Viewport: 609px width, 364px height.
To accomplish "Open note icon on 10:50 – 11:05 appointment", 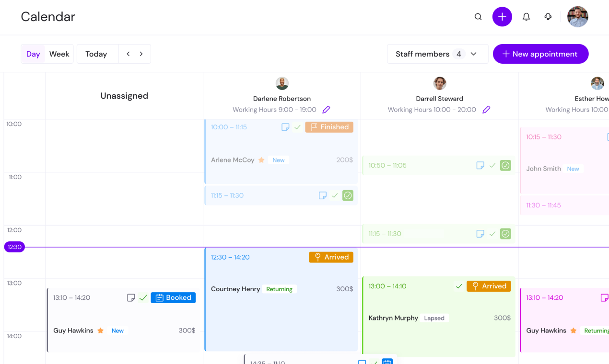I will [x=480, y=165].
